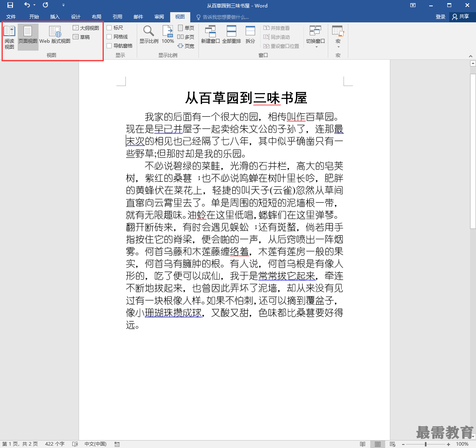Set zoom to 100% from ribbon

point(168,35)
